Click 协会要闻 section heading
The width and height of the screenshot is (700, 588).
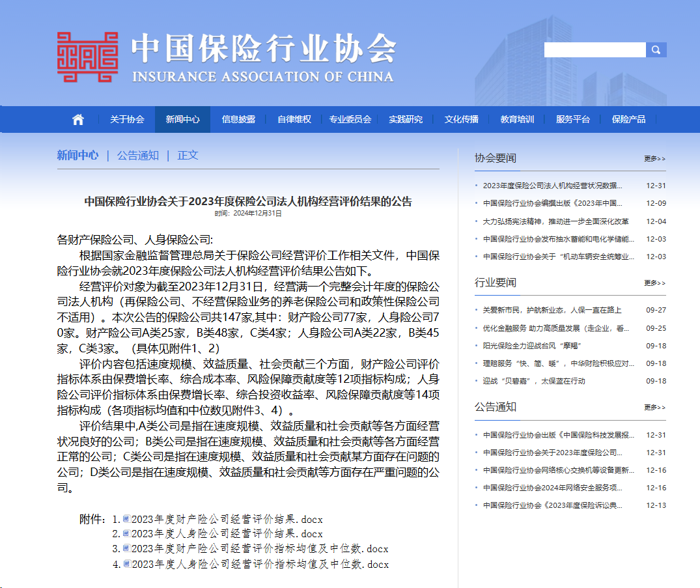tap(495, 158)
